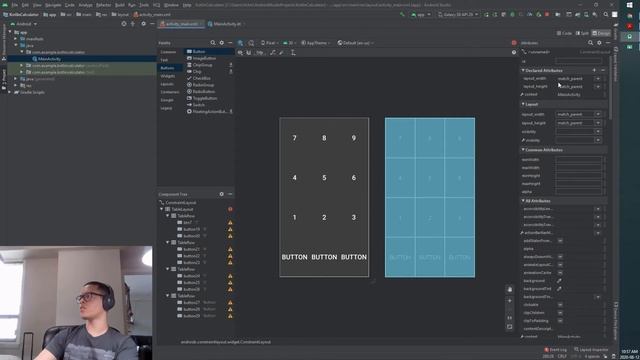Search attributes with magnifier icon
The height and width of the screenshot is (360, 640).
click(591, 42)
